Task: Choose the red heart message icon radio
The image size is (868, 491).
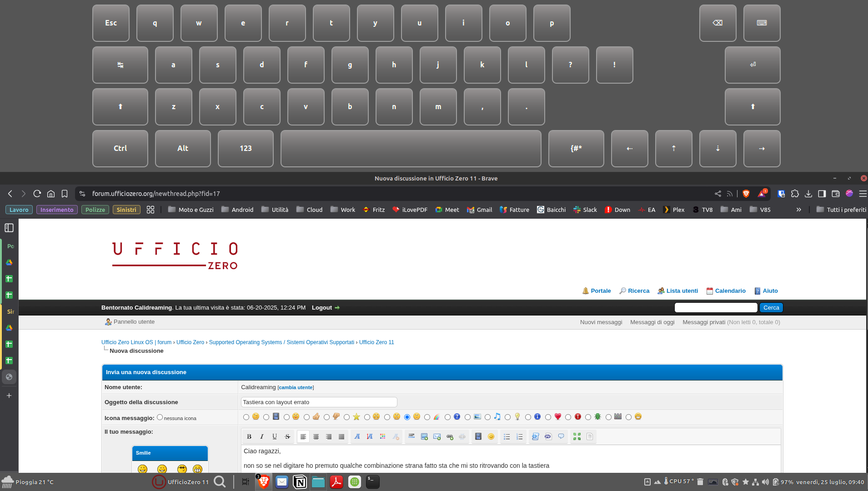Action: click(x=548, y=417)
